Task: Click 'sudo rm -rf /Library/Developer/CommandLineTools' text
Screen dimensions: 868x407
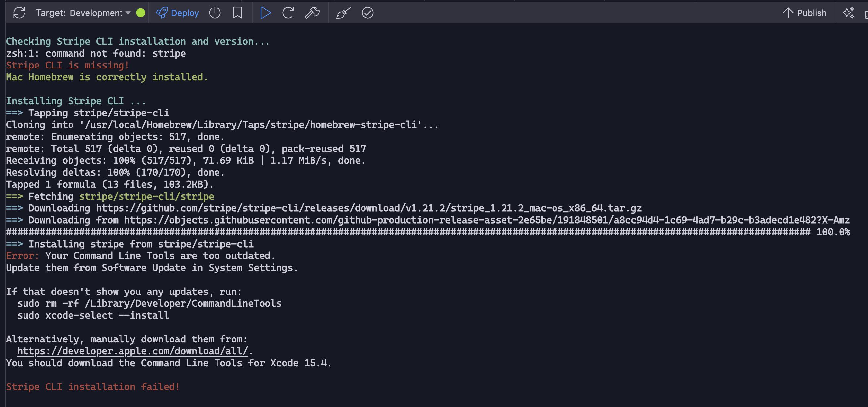Action: click(149, 303)
